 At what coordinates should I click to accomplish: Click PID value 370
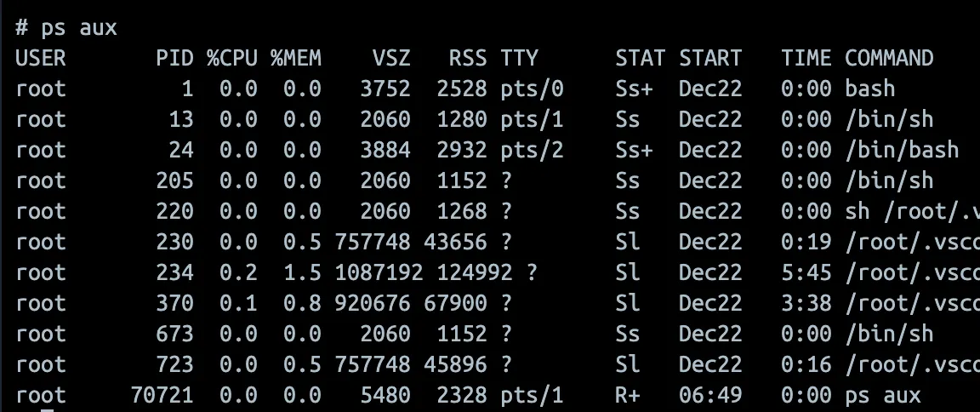(x=175, y=303)
